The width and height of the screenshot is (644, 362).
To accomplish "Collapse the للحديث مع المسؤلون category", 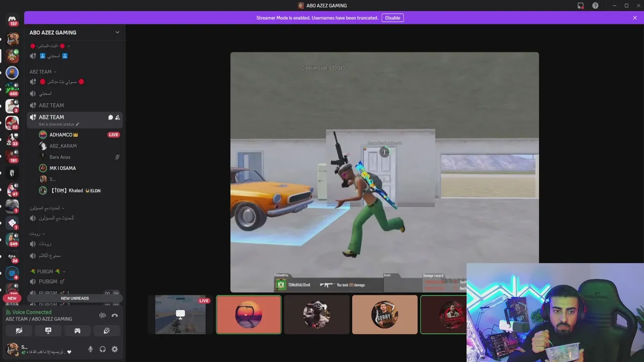I will point(47,208).
